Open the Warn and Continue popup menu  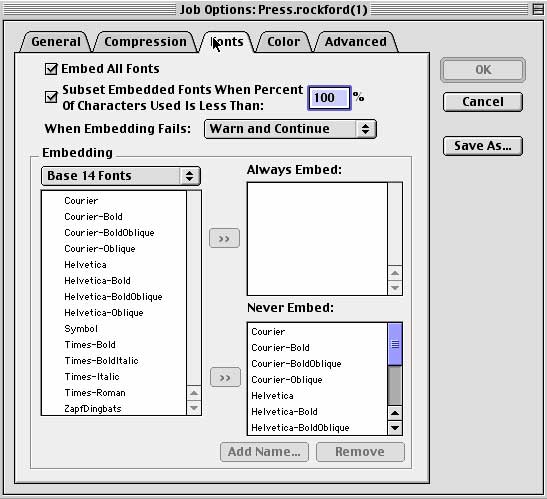pyautogui.click(x=290, y=129)
